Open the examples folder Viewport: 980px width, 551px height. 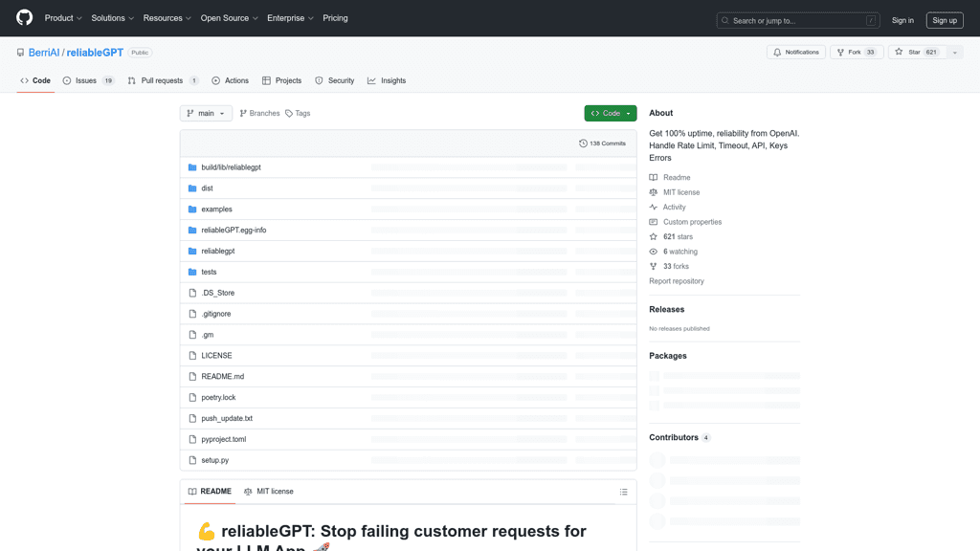pos(216,209)
